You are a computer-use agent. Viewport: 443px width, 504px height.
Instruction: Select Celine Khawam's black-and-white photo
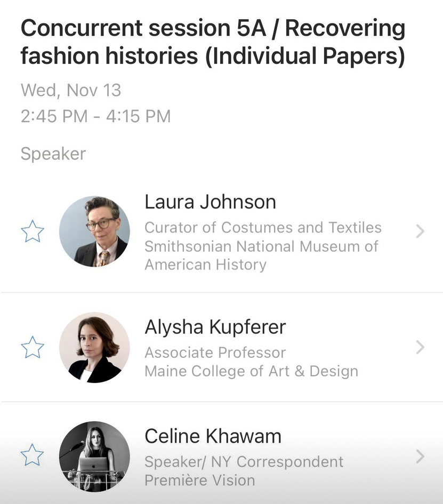(x=94, y=456)
